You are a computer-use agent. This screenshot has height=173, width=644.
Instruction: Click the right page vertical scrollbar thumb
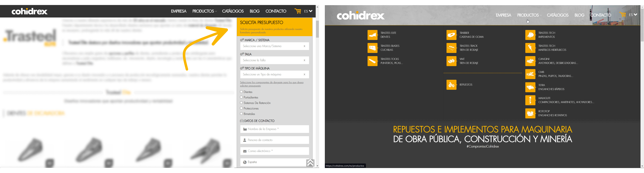pos(642,25)
